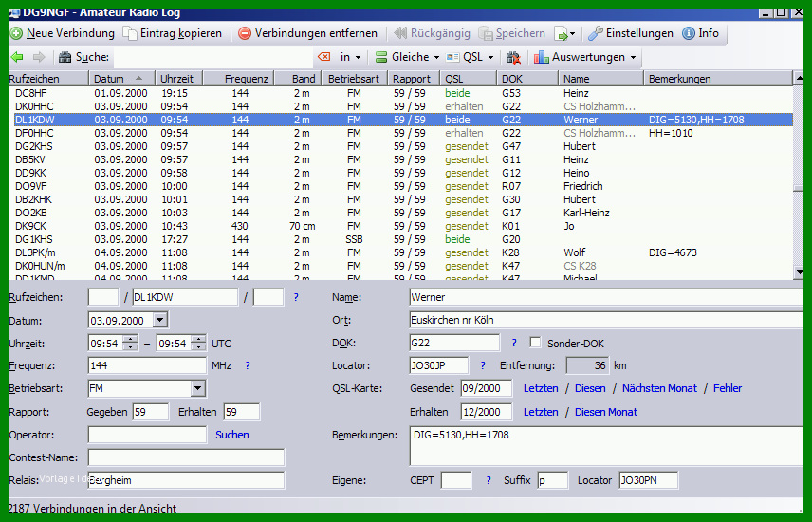Screen dimensions: 812x522
Task: Open the help question mark next to CEPT
Action: [489, 480]
